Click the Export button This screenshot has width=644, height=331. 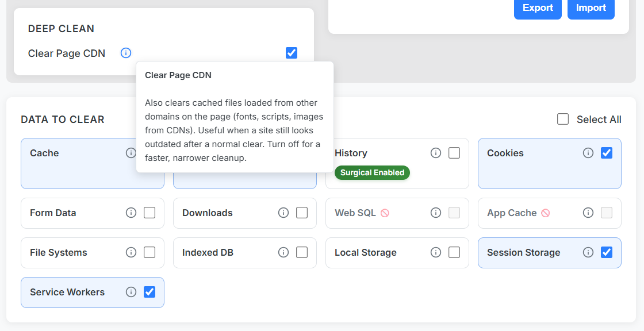pos(538,8)
